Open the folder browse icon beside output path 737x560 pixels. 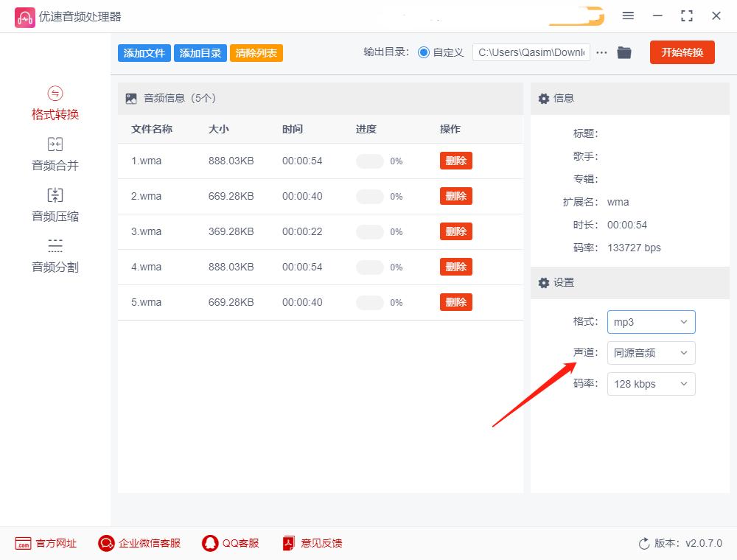[x=624, y=52]
